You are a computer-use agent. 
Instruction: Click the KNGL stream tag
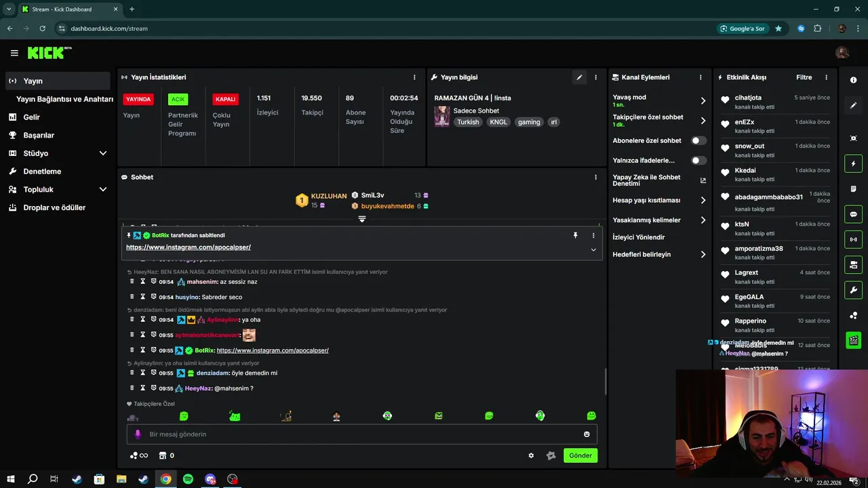(498, 122)
